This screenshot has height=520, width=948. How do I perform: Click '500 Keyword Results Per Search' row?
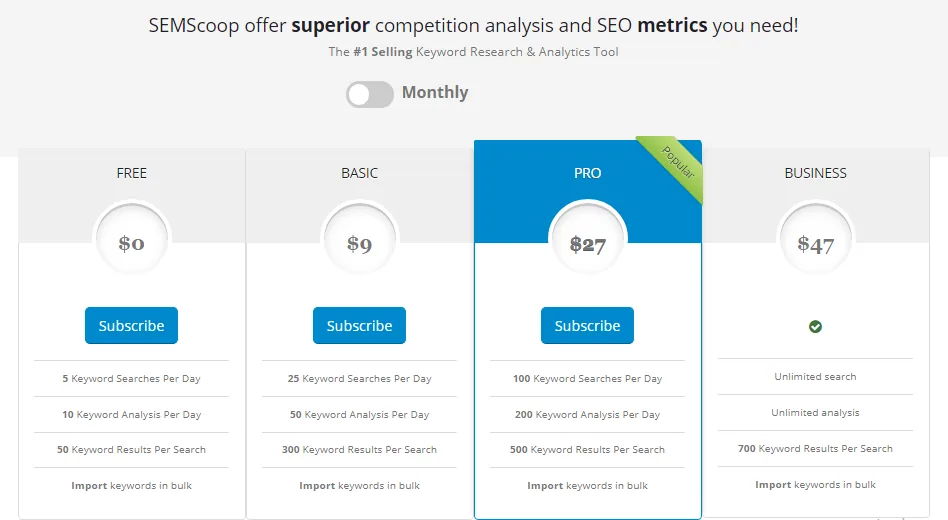click(587, 450)
